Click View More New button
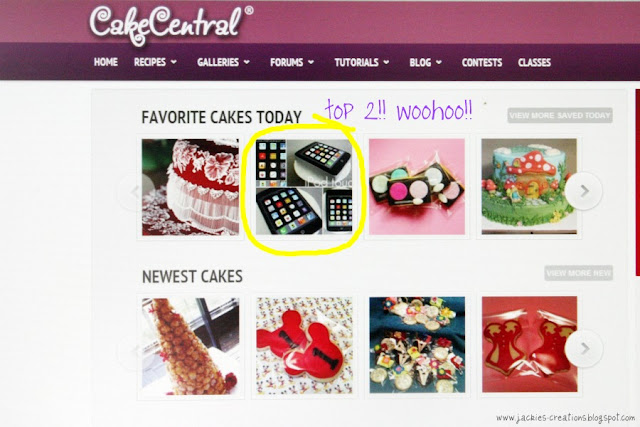 [578, 273]
